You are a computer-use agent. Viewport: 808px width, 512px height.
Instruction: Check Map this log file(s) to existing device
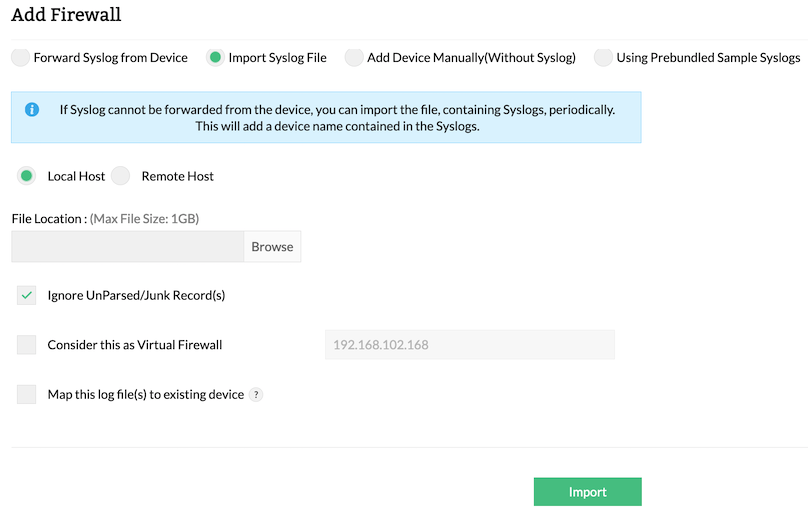tap(27, 395)
